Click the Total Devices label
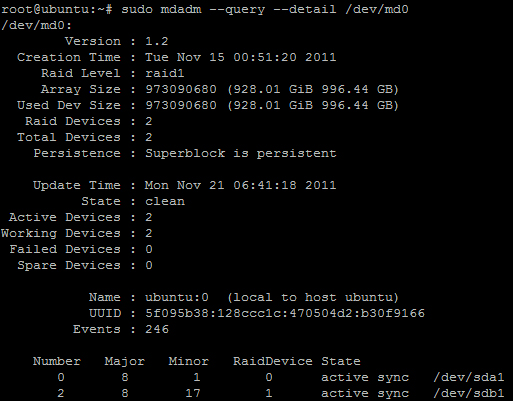The height and width of the screenshot is (401, 513). click(x=69, y=137)
